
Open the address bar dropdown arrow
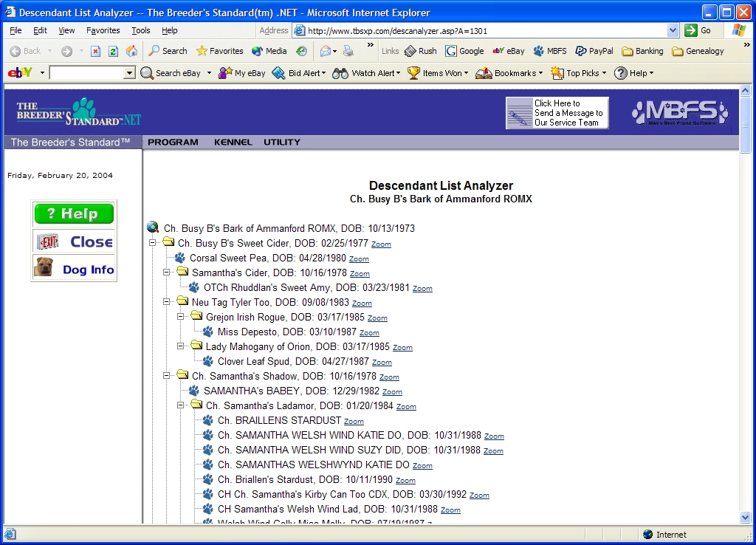coord(673,30)
